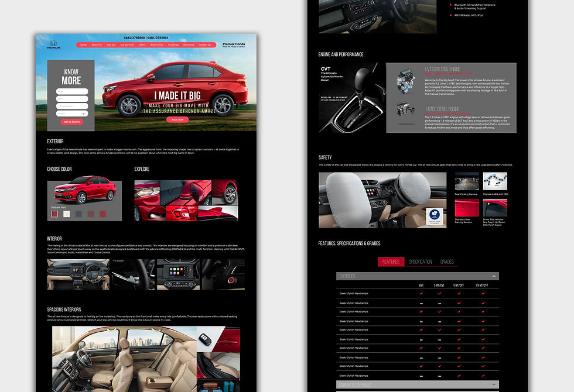Click the 'Choose Color' heading

click(x=59, y=169)
